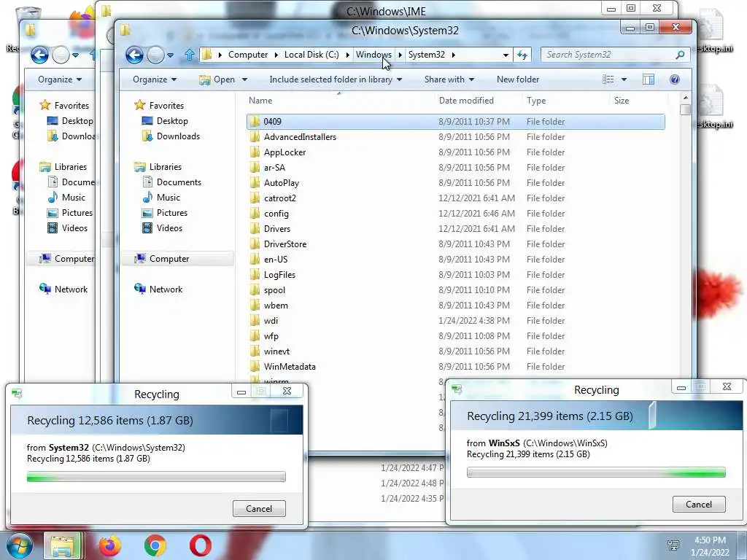The height and width of the screenshot is (560, 747).
Task: Click the System32 recycling progress bar
Action: pos(156,477)
